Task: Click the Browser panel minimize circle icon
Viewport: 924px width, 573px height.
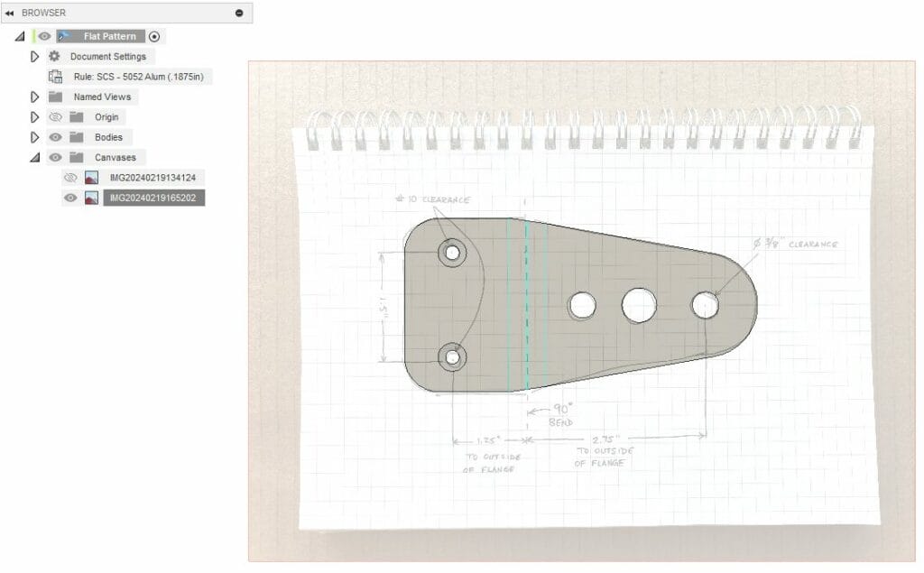Action: pyautogui.click(x=239, y=13)
